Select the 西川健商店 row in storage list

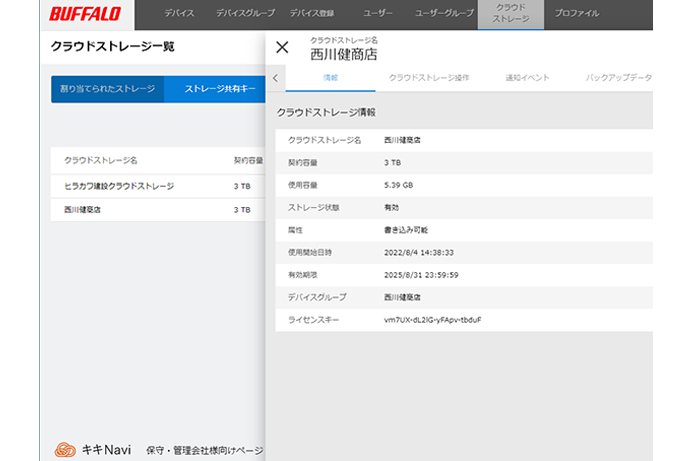point(158,210)
